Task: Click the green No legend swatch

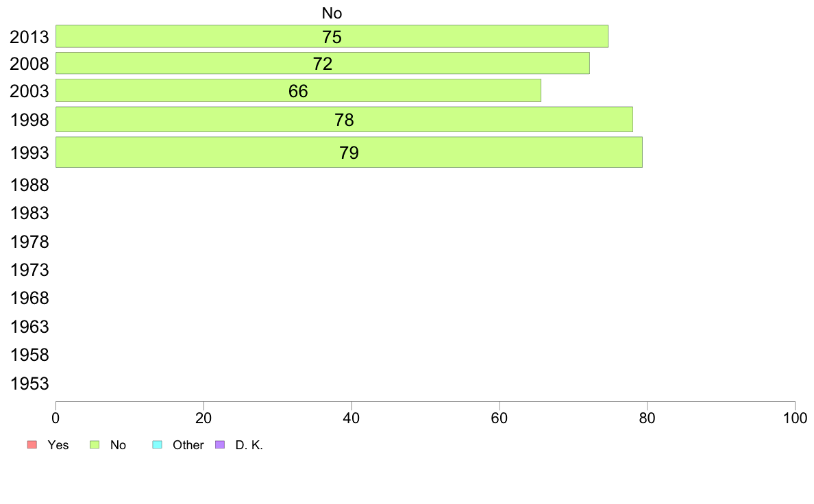Action: [95, 445]
